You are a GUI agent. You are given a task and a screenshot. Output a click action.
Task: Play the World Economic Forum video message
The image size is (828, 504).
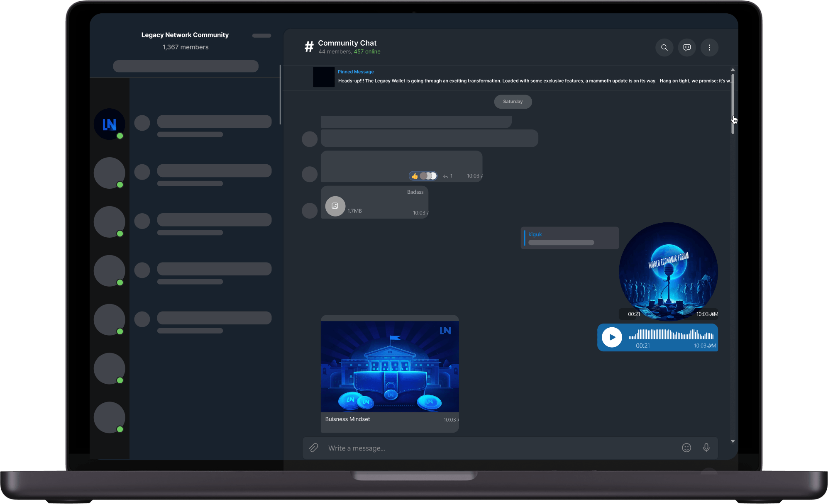click(x=668, y=272)
